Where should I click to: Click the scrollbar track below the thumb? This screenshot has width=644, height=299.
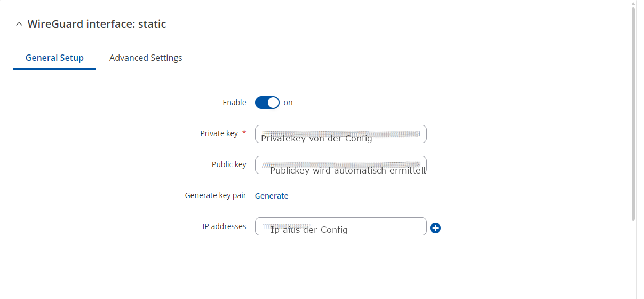coord(633,256)
